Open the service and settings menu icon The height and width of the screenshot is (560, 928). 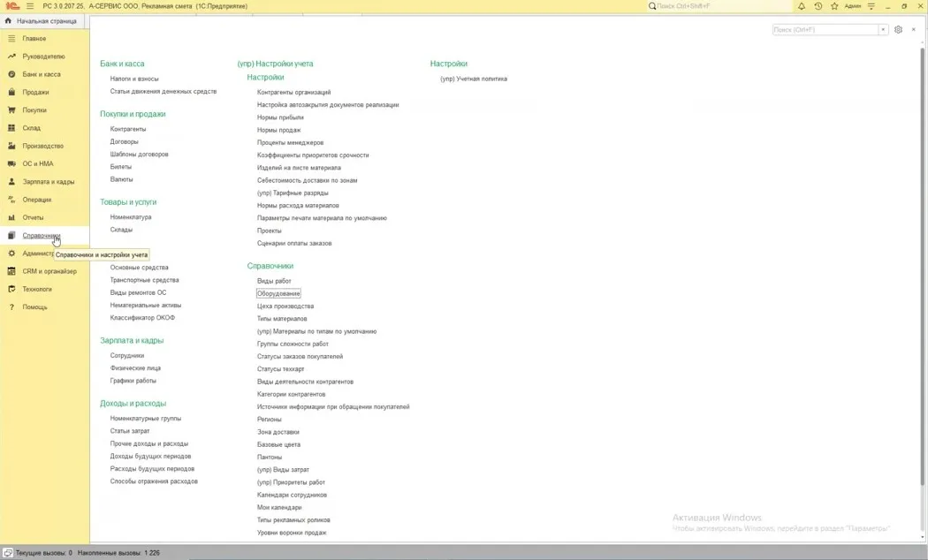point(871,6)
